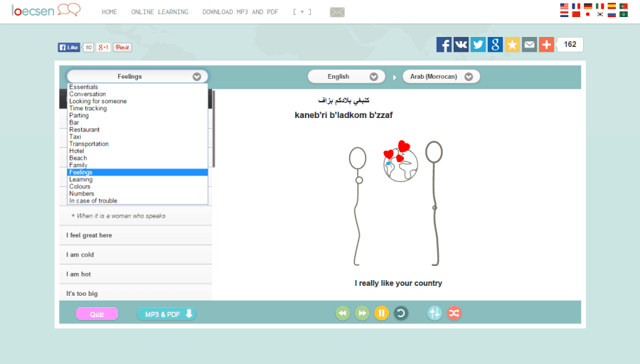Open DOWNLOAD MP3 AND PDF nav link
The width and height of the screenshot is (640, 364).
(240, 12)
